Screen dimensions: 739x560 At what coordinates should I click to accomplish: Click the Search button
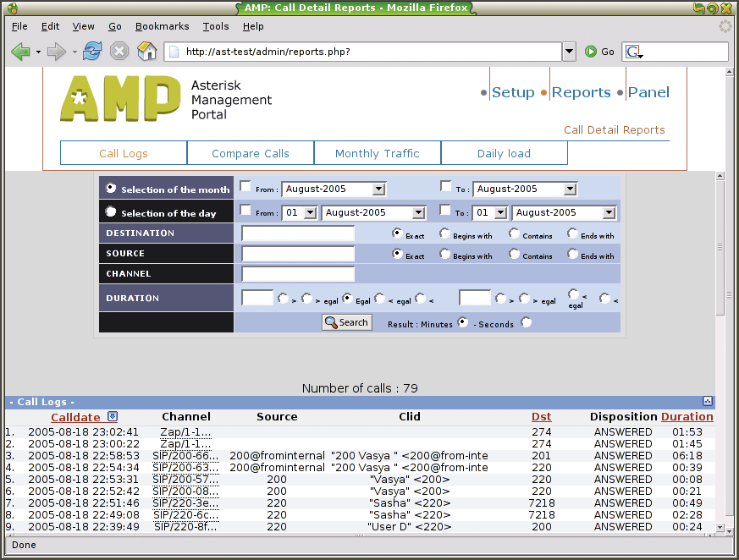coord(346,322)
